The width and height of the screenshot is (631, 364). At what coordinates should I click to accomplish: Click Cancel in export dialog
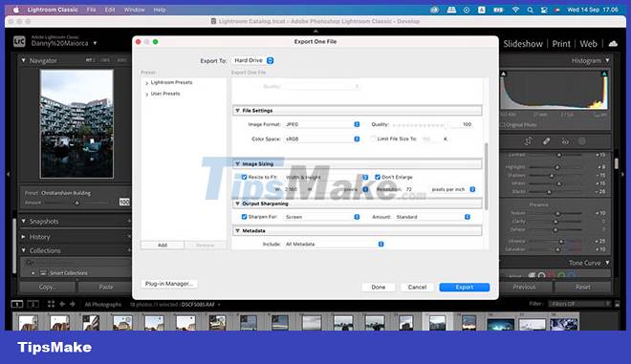pos(417,288)
